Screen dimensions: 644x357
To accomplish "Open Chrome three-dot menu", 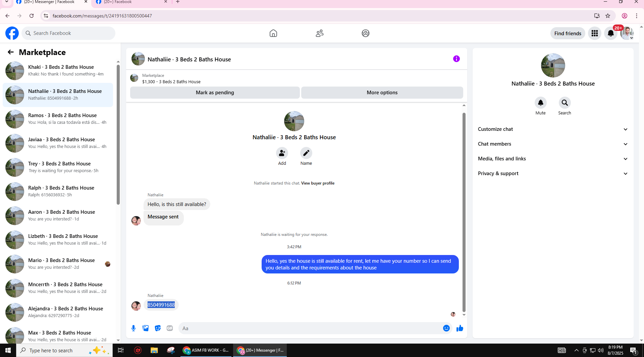I will pyautogui.click(x=637, y=16).
